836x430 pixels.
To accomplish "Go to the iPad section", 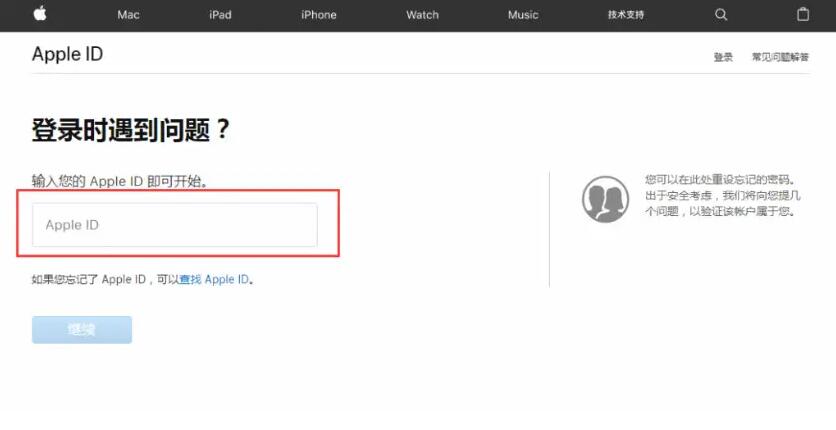I will pos(221,15).
